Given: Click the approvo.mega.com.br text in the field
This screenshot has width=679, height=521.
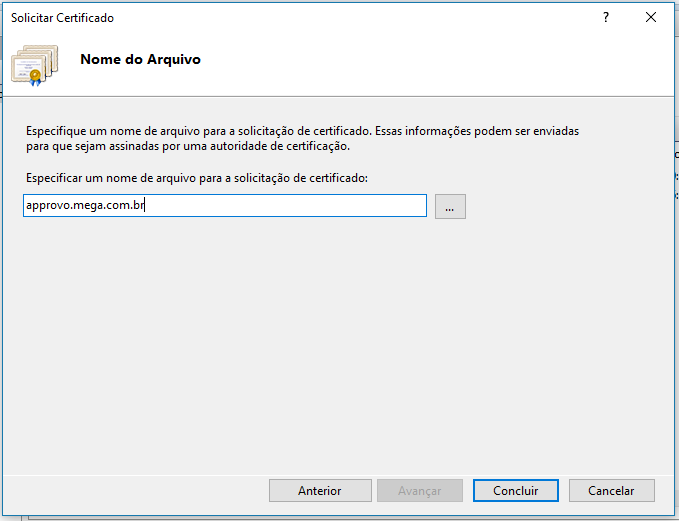Looking at the screenshot, I should tap(85, 206).
